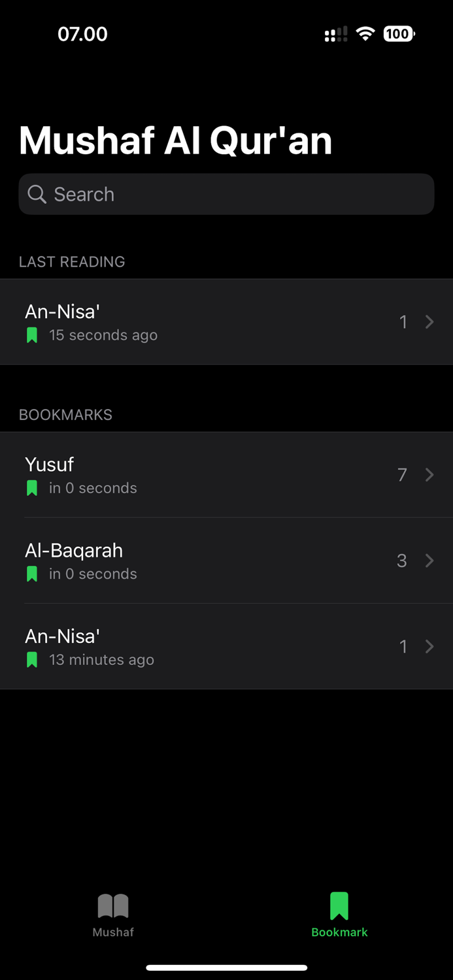The height and width of the screenshot is (980, 453).
Task: Tap the magnifying glass icon in the search bar
Action: tap(37, 194)
